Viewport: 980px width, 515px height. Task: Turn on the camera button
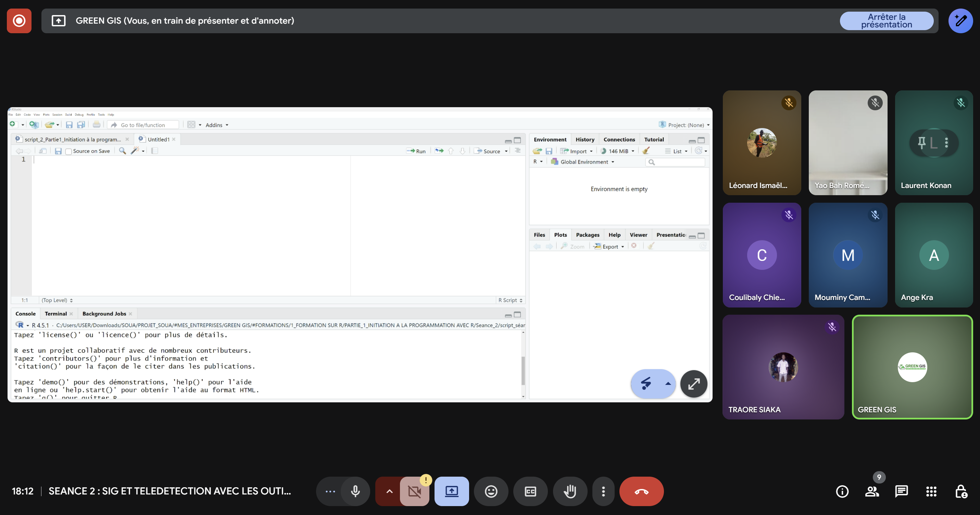coord(414,491)
